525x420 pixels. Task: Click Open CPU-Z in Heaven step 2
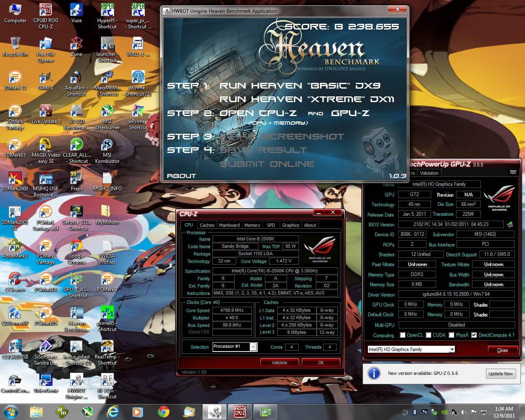258,113
